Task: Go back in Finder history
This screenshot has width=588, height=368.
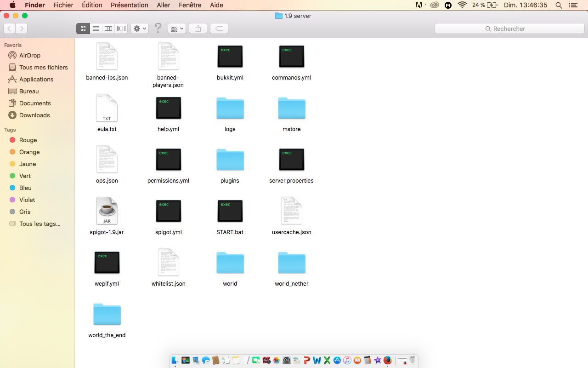Action: pos(9,29)
